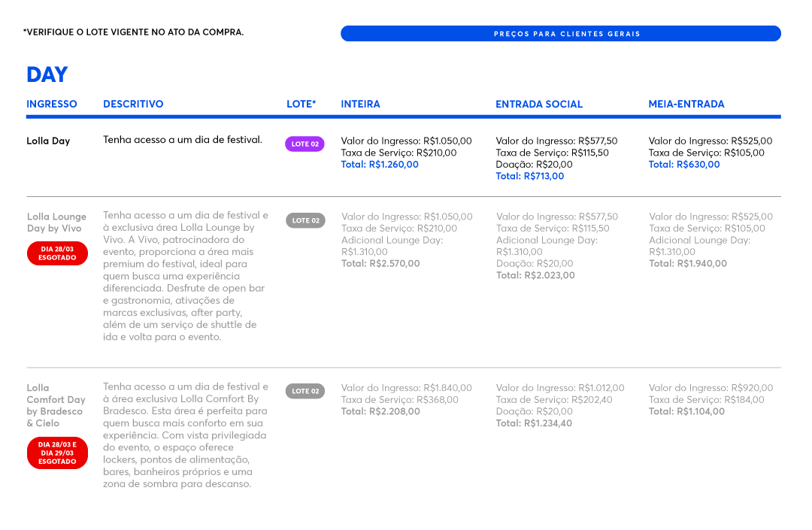Select the Lolla Day ticket name
Viewport: 812px width, 530px height.
point(48,141)
